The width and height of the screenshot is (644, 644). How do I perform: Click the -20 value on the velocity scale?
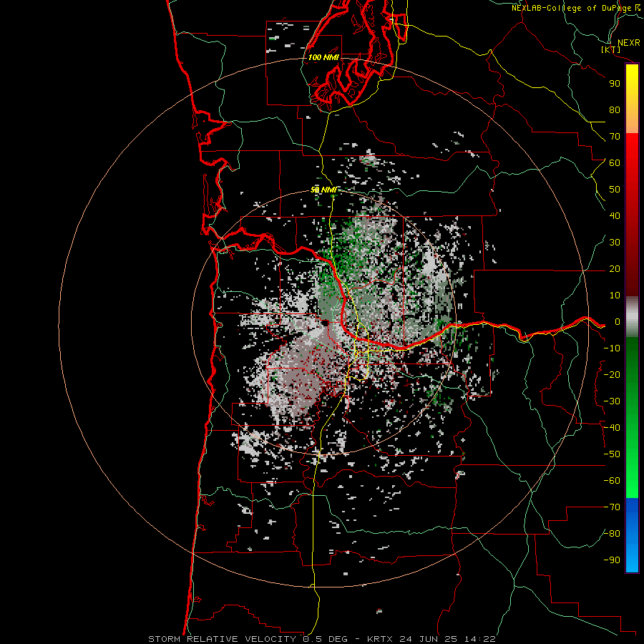pyautogui.click(x=612, y=375)
